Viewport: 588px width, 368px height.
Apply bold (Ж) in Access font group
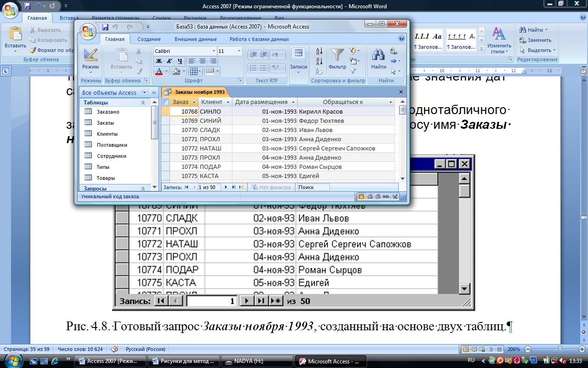(x=159, y=61)
